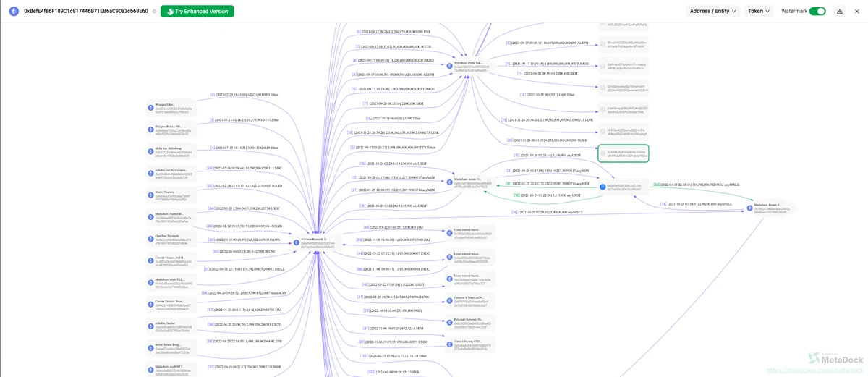The height and width of the screenshot is (377, 868).
Task: Click the Shiba Inu ShibaSwap node
Action: pyautogui.click(x=171, y=152)
